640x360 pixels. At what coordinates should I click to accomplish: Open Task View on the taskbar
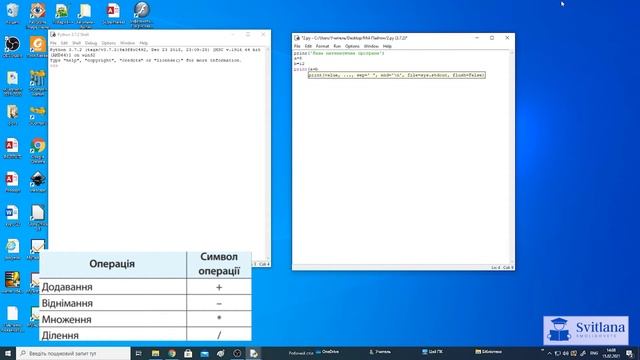(x=139, y=353)
